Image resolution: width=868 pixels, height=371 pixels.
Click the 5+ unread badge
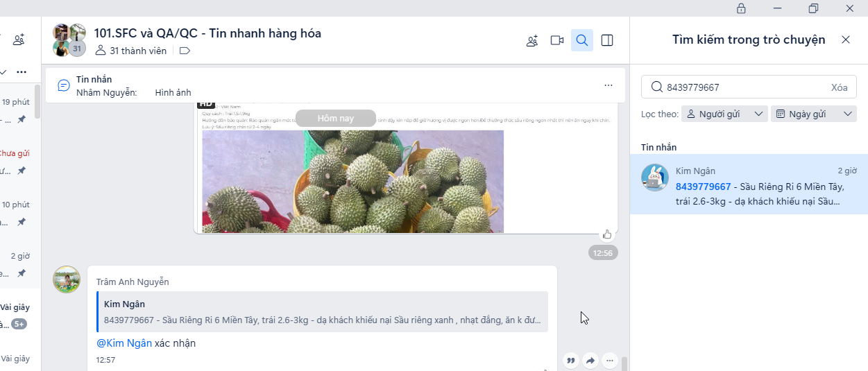[19, 324]
